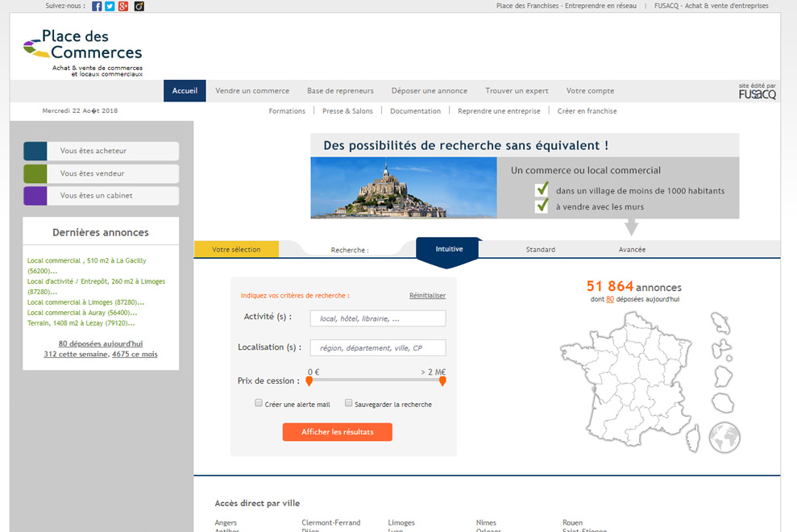Screen dimensions: 797x532
Task: Toggle the village under 1000 habitants checkmark
Action: tap(542, 189)
